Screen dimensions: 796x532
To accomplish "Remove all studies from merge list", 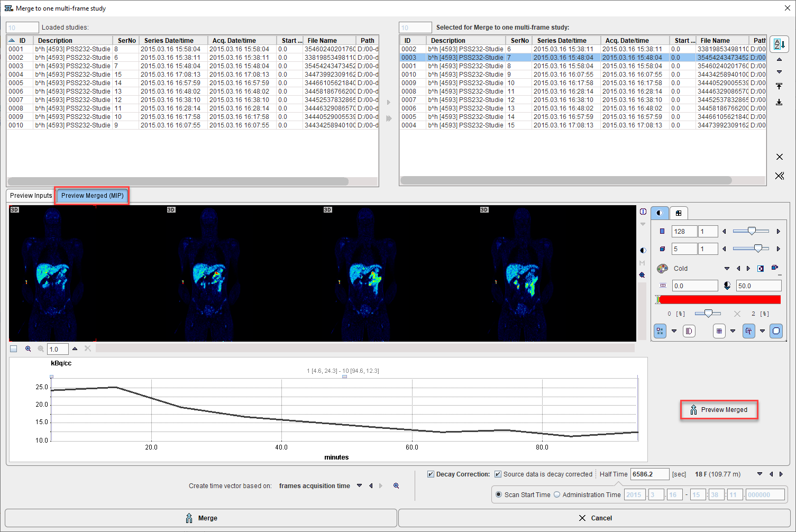I will (779, 176).
